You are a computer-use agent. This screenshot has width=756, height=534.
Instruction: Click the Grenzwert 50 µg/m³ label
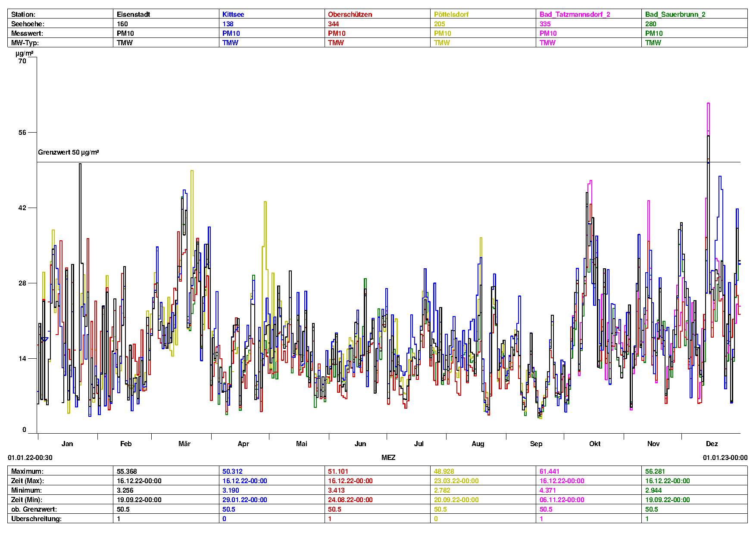(x=68, y=152)
